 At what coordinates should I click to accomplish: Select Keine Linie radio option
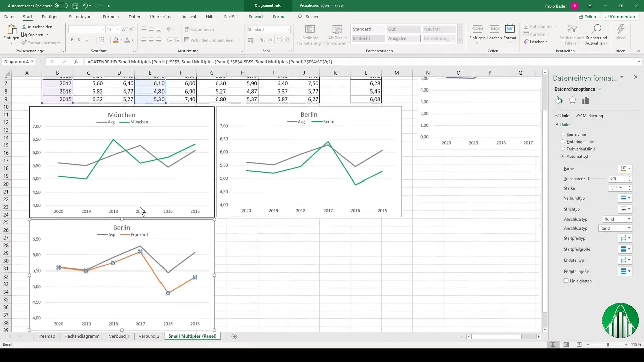pos(563,135)
